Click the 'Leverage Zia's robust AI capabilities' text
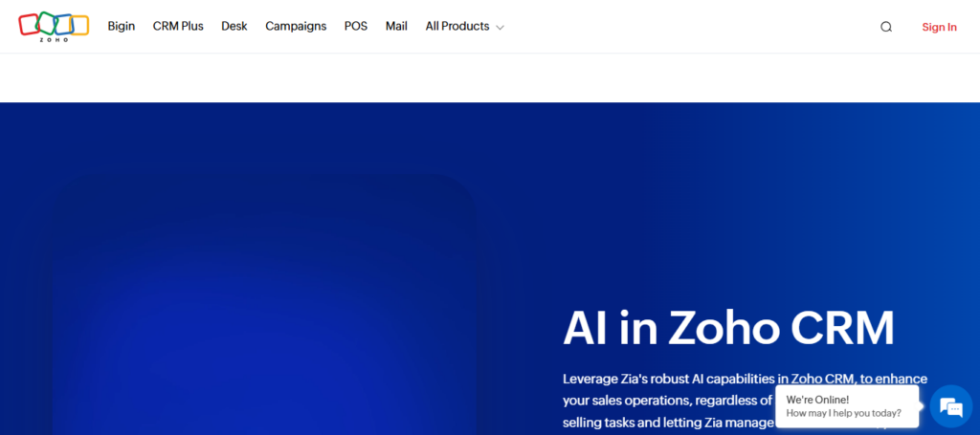 click(x=669, y=379)
